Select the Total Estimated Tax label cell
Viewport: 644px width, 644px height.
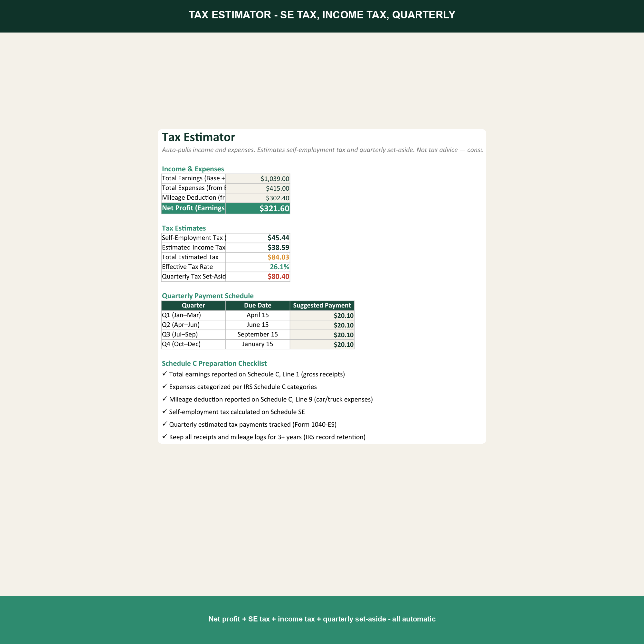(193, 257)
